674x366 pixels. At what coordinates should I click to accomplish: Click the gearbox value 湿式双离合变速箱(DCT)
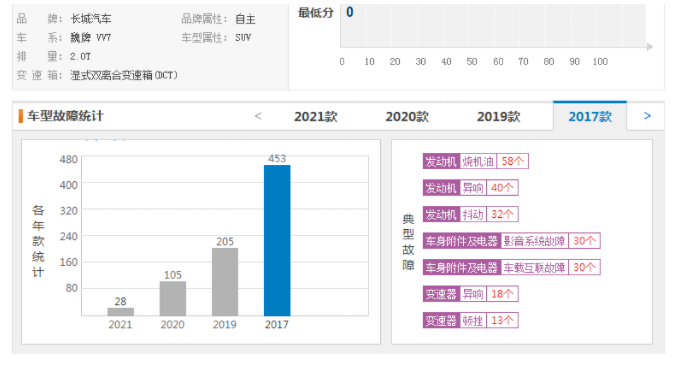click(x=124, y=75)
